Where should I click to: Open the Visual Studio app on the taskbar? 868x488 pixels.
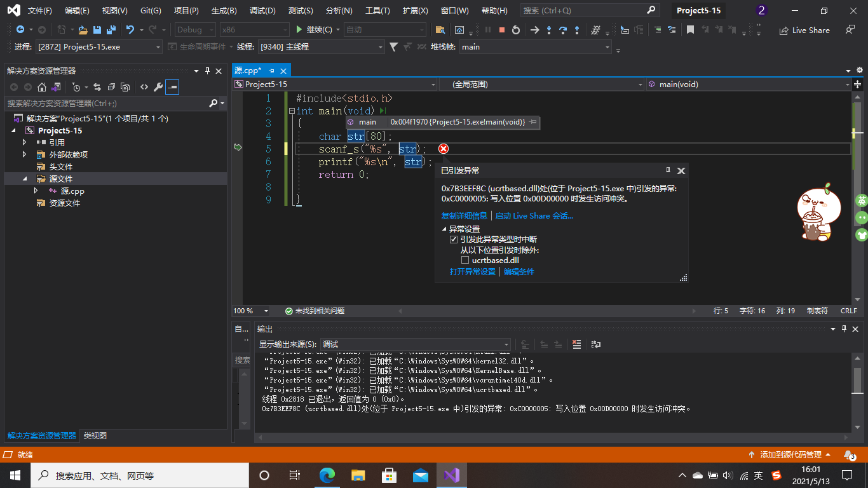(452, 475)
